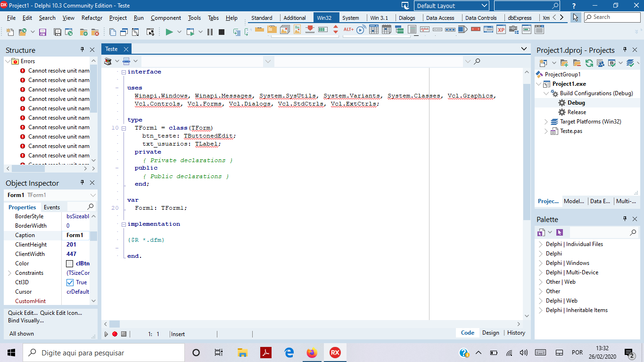Expand the Target Platforms (Win32) node

click(547, 122)
